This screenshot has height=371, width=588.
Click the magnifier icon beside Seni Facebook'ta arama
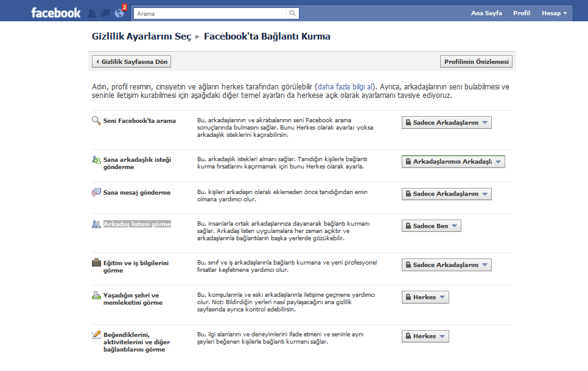pyautogui.click(x=96, y=120)
